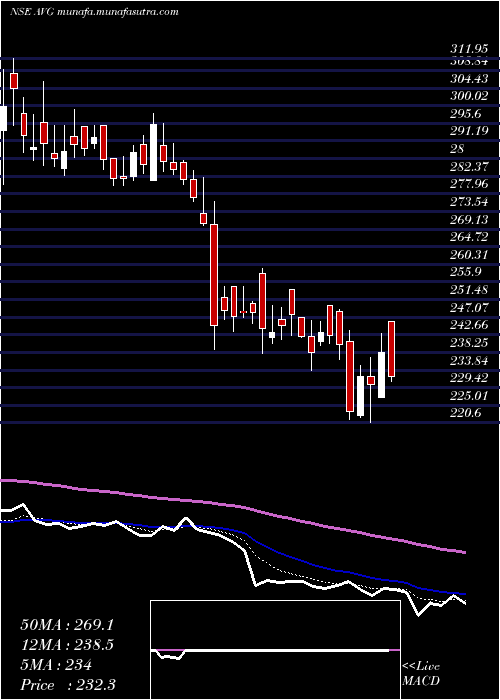Screen dimensions: 500x700
Task: Click the purple 50MA line
Action: [232, 506]
